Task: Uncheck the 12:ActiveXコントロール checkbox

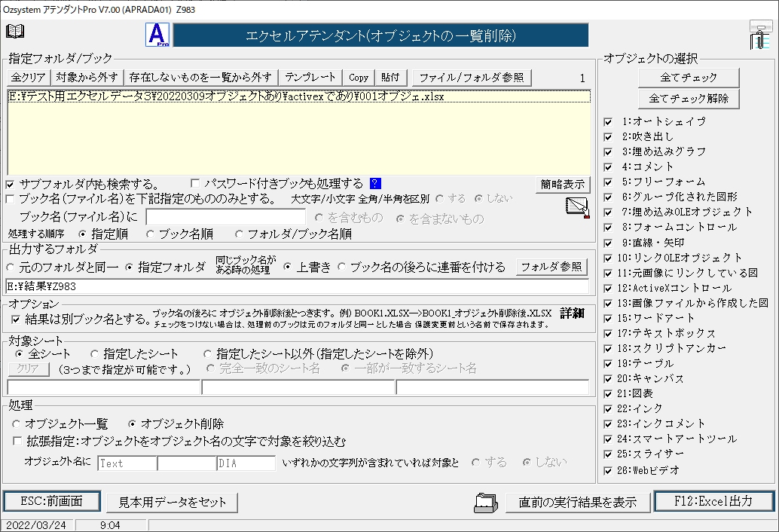Action: (608, 288)
